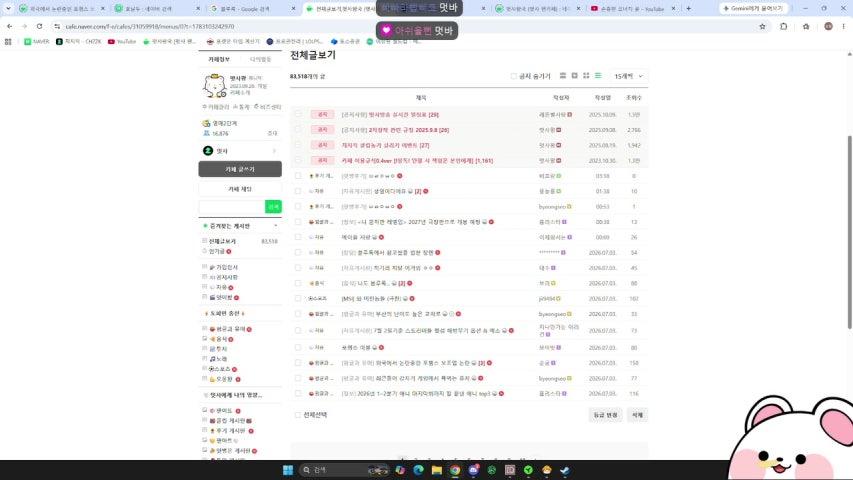Tick the 전체선택 checkbox below the list
This screenshot has width=853, height=480.
(298, 415)
